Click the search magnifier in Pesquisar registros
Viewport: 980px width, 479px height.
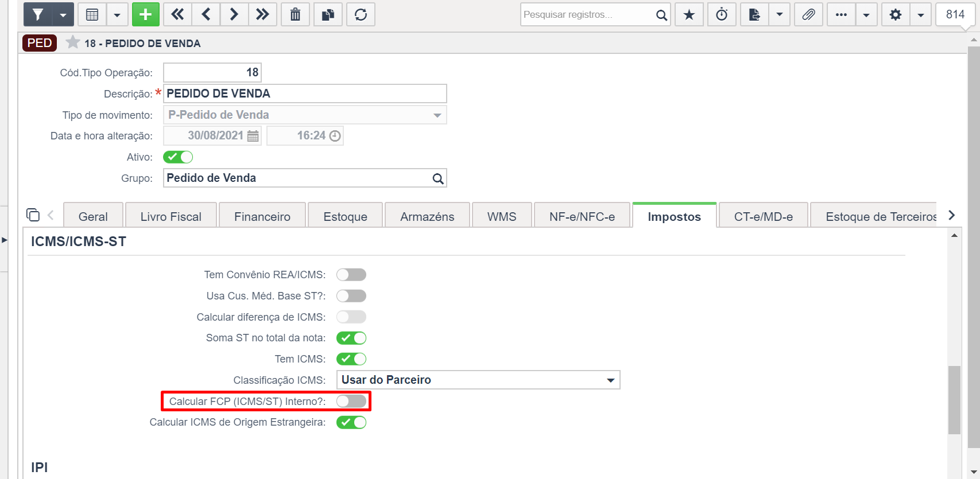[661, 15]
